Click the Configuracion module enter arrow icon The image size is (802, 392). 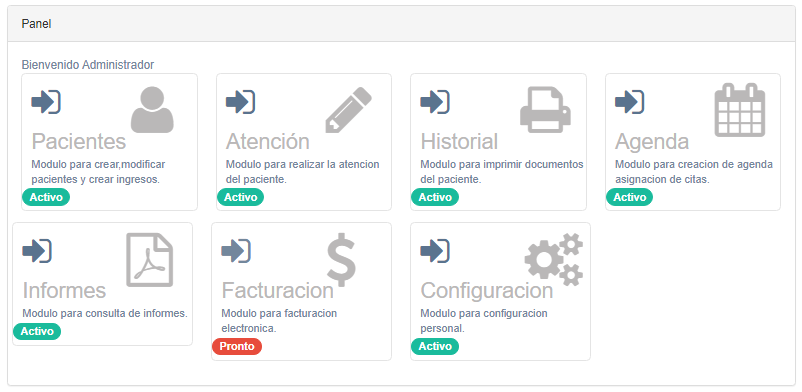[x=435, y=251]
